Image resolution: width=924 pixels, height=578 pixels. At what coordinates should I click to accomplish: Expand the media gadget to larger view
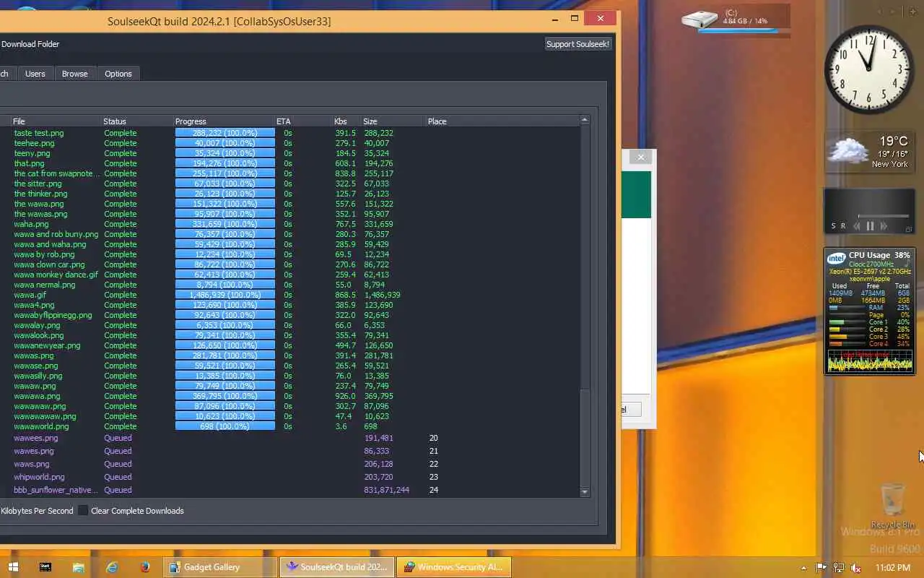tap(908, 230)
